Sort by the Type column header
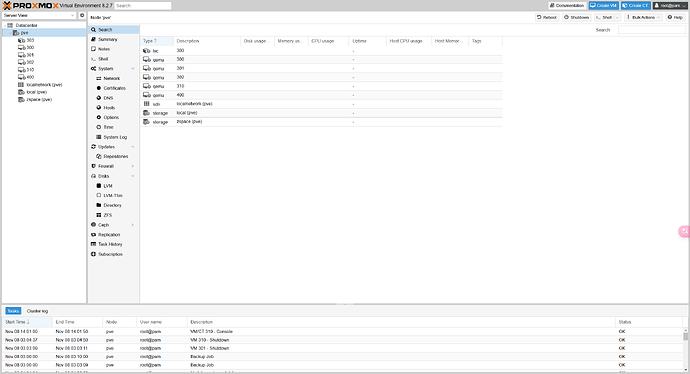Viewport: 690px width, 374px height. coord(157,41)
